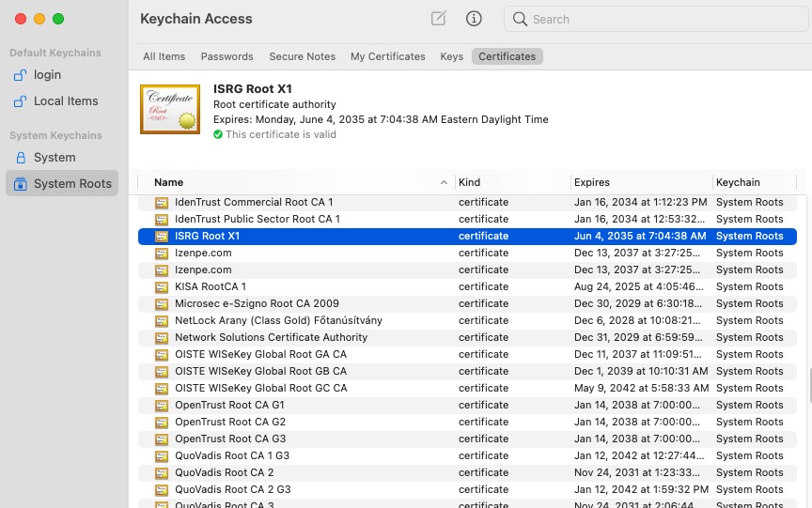Select Local Items keychain
812x508 pixels.
coord(65,101)
